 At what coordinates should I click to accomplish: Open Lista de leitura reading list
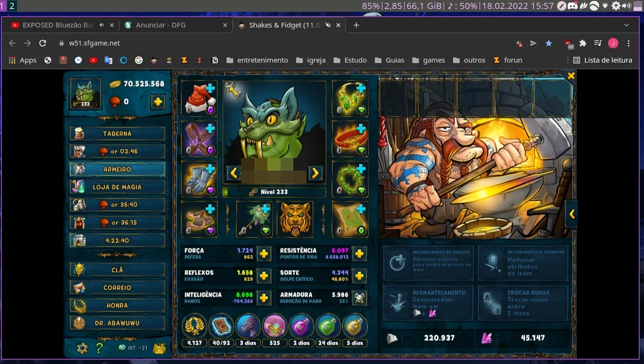(x=602, y=60)
